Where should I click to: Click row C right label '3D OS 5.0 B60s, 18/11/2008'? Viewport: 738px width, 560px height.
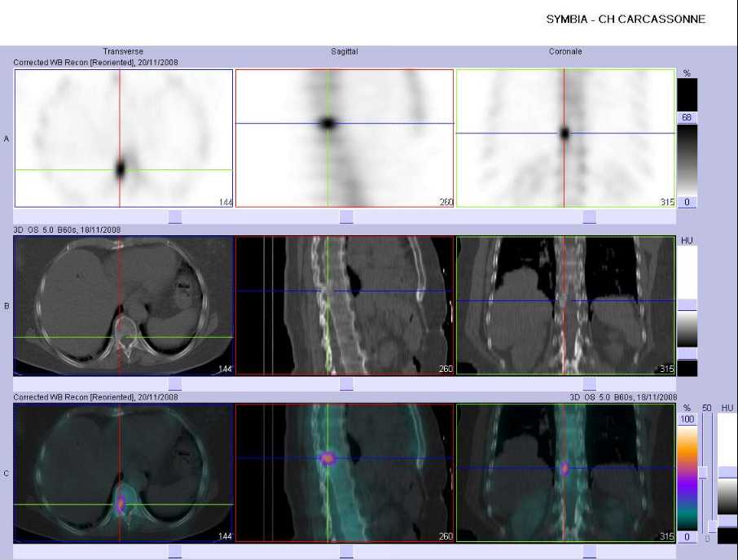coord(623,397)
